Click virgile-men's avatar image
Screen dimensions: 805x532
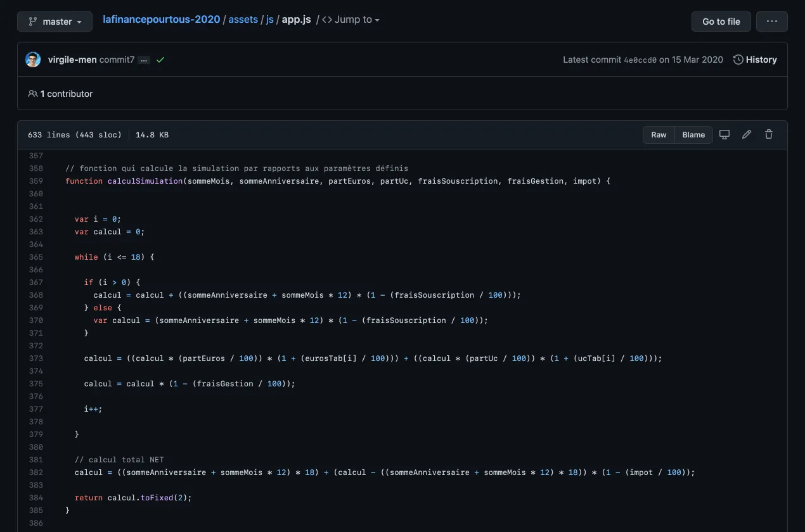pos(33,60)
